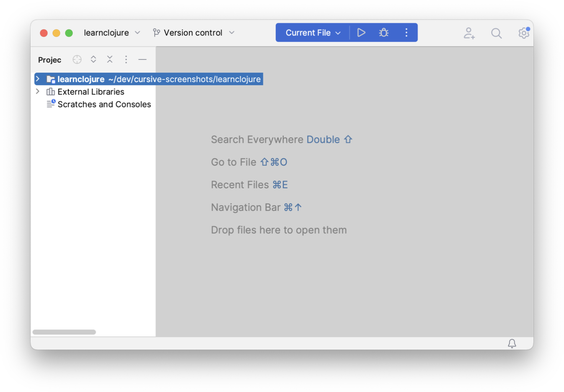Click the green macOS zoom window button
This screenshot has width=564, height=392.
point(69,33)
